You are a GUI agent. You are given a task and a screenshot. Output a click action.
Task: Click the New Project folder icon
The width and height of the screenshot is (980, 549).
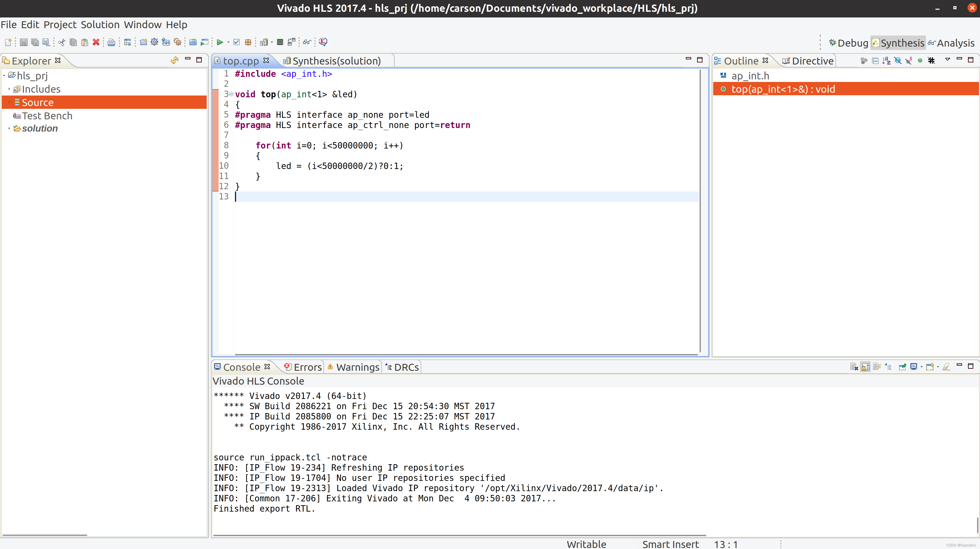point(143,42)
